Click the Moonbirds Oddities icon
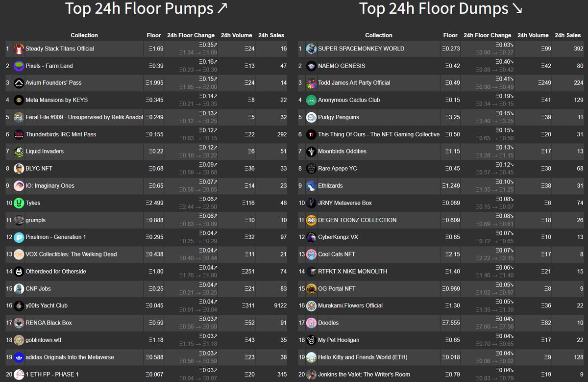 311,152
